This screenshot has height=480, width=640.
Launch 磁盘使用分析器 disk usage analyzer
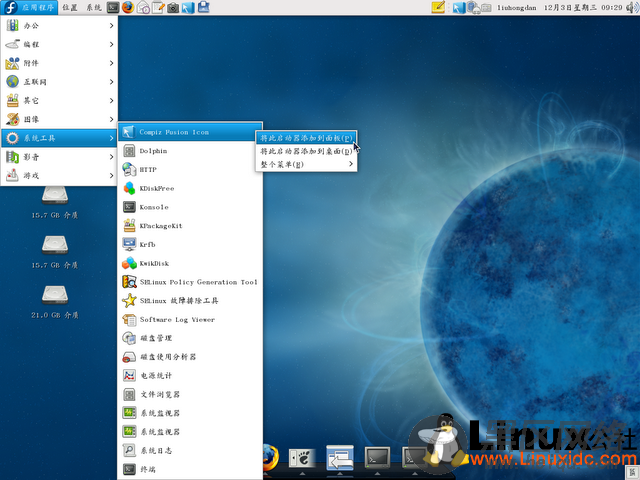click(x=190, y=358)
